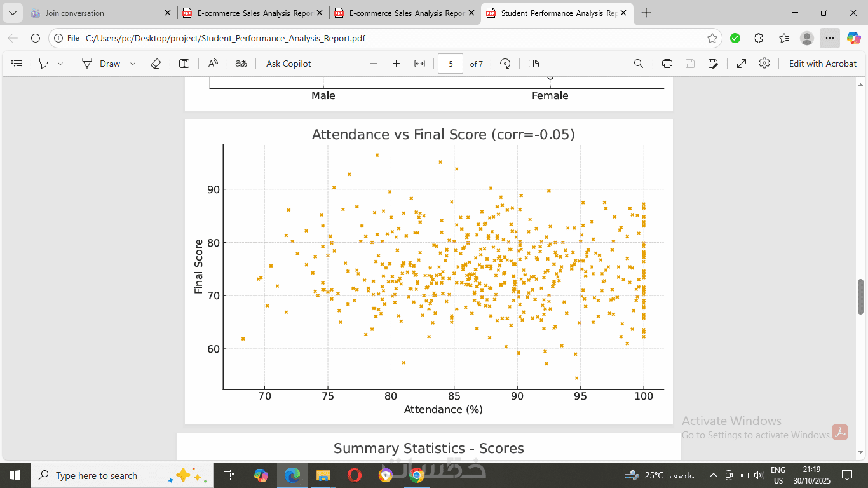Activate the Draw tool
This screenshot has height=488, width=868.
(x=101, y=64)
